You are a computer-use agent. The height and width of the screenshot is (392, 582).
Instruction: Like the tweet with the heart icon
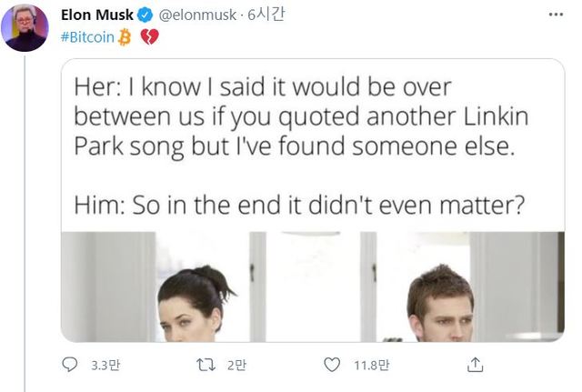pyautogui.click(x=333, y=365)
